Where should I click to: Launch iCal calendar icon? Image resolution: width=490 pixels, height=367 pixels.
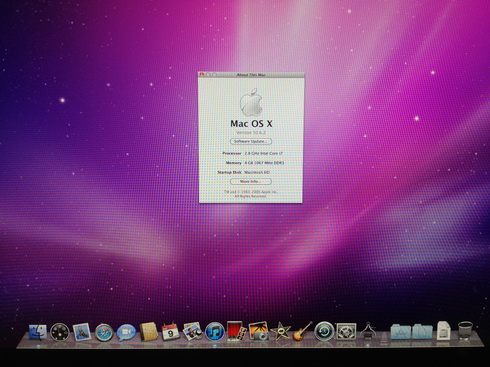pyautogui.click(x=170, y=332)
